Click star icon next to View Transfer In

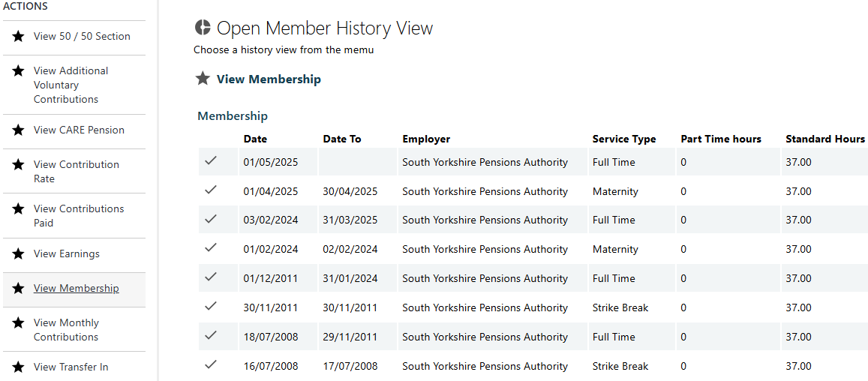[x=18, y=367]
